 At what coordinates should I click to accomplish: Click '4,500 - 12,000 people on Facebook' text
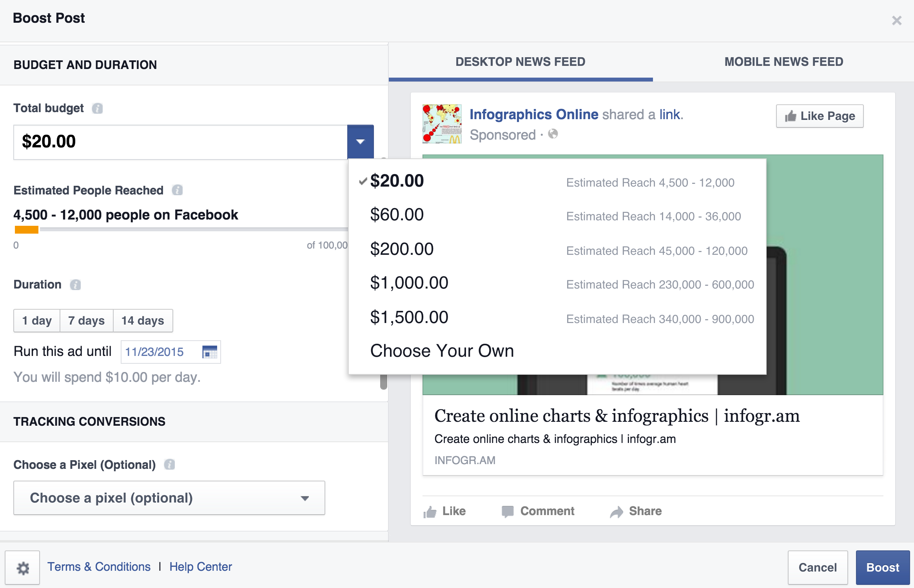[x=126, y=215]
